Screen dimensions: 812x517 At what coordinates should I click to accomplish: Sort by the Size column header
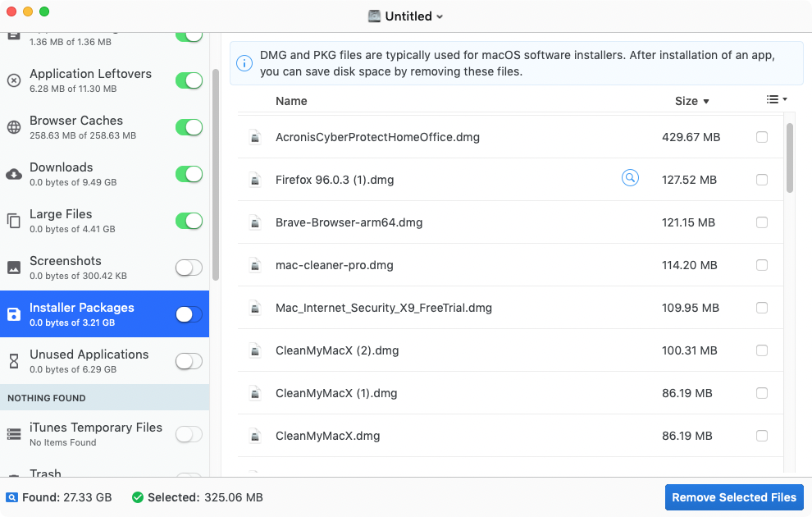[692, 101]
